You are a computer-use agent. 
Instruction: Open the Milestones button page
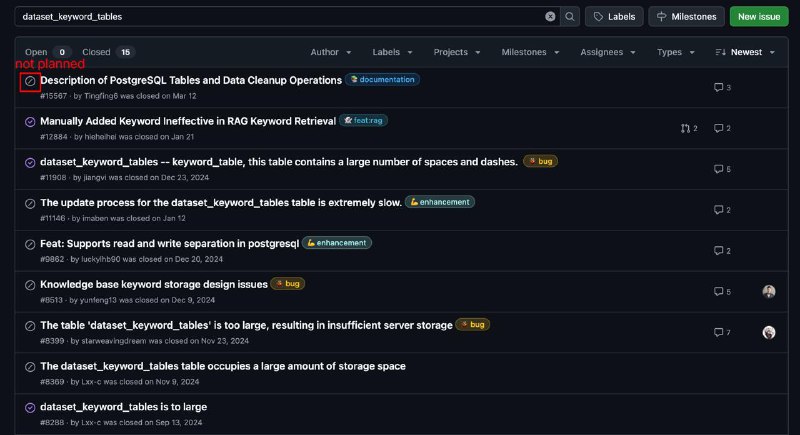pyautogui.click(x=686, y=16)
